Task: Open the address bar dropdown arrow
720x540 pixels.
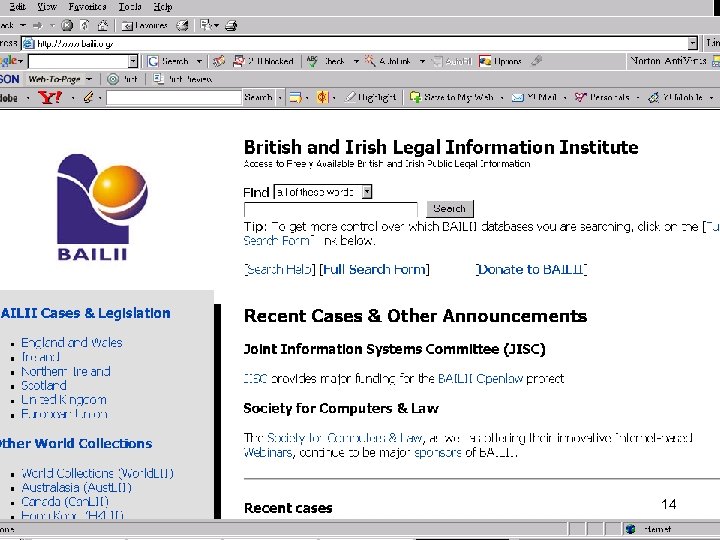Action: pos(692,44)
